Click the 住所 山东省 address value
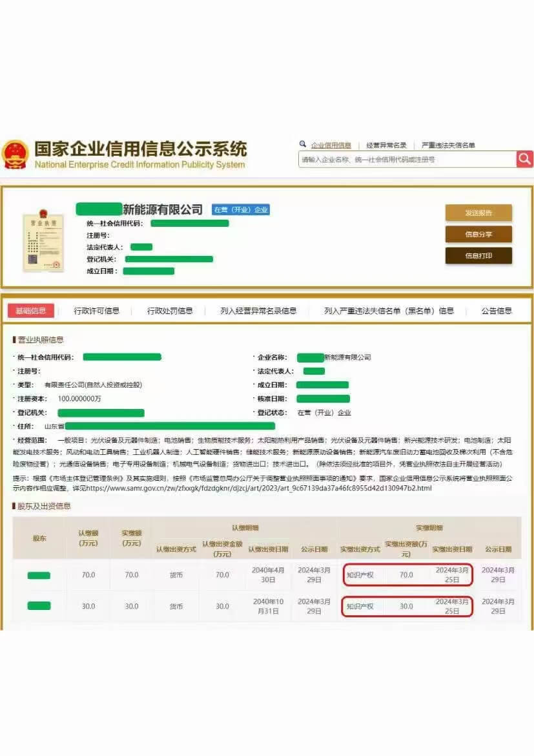 coord(159,426)
